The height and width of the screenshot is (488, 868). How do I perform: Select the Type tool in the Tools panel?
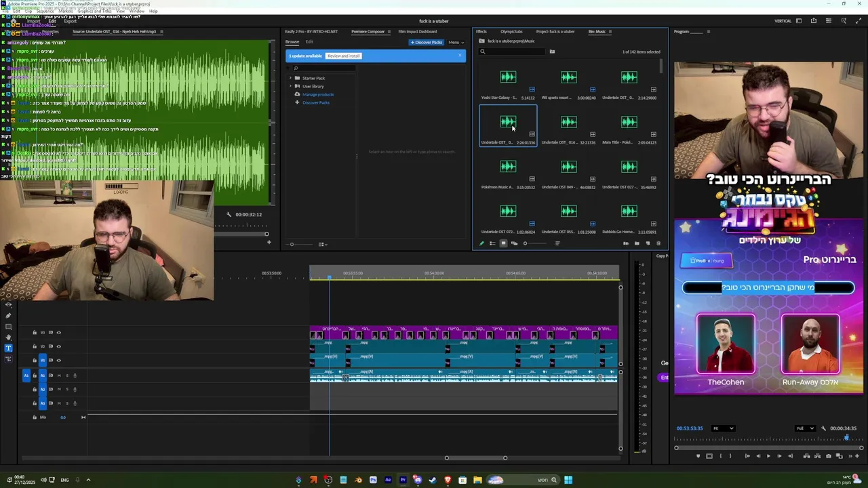coord(8,348)
